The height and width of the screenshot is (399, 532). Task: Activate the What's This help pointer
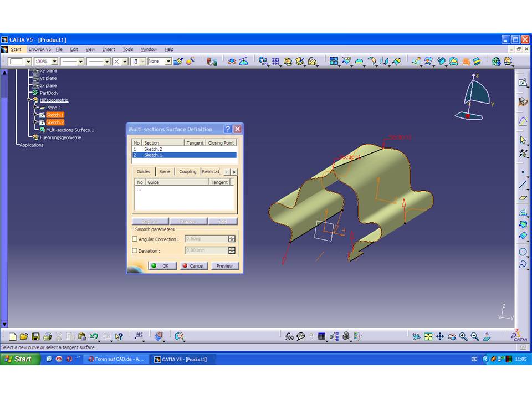119,336
